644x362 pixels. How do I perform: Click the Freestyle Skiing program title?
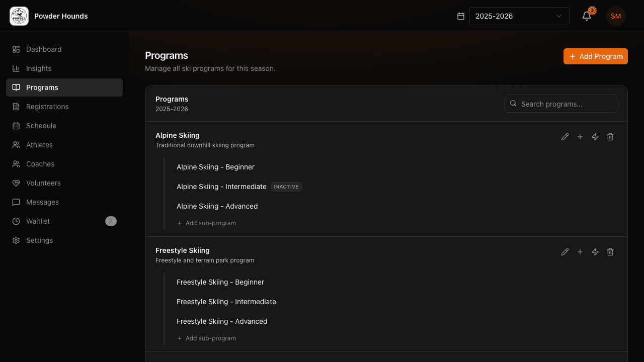(183, 250)
